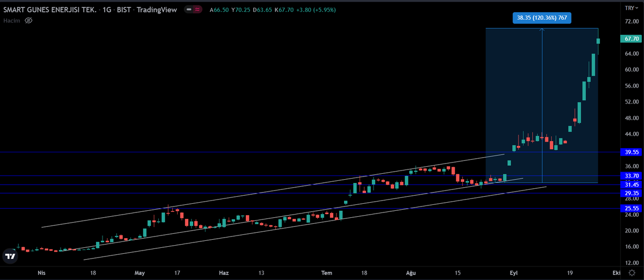Click the 20.00 price scale level
This screenshot has width=644, height=280.
point(631,231)
